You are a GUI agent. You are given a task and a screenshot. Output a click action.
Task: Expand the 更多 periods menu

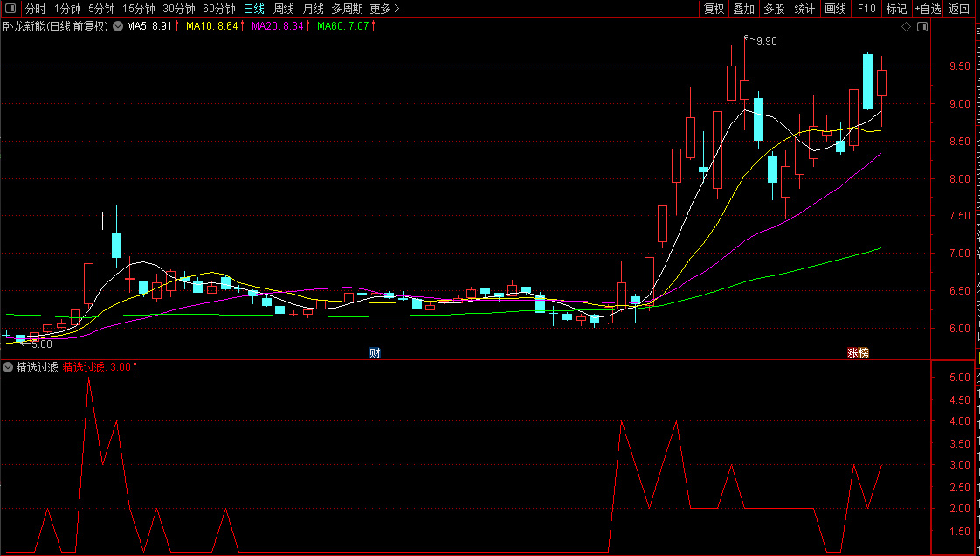click(x=384, y=9)
